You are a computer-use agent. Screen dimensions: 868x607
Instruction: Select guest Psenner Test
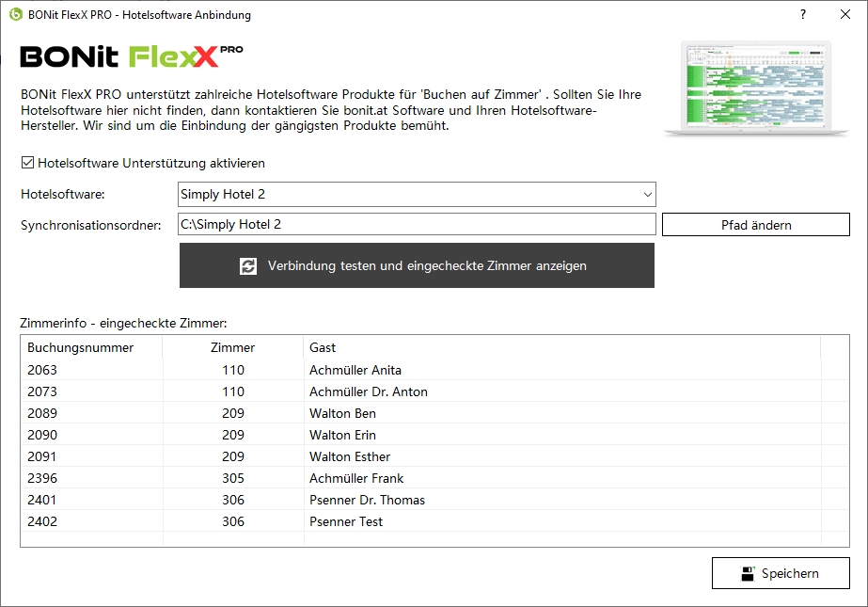(346, 521)
